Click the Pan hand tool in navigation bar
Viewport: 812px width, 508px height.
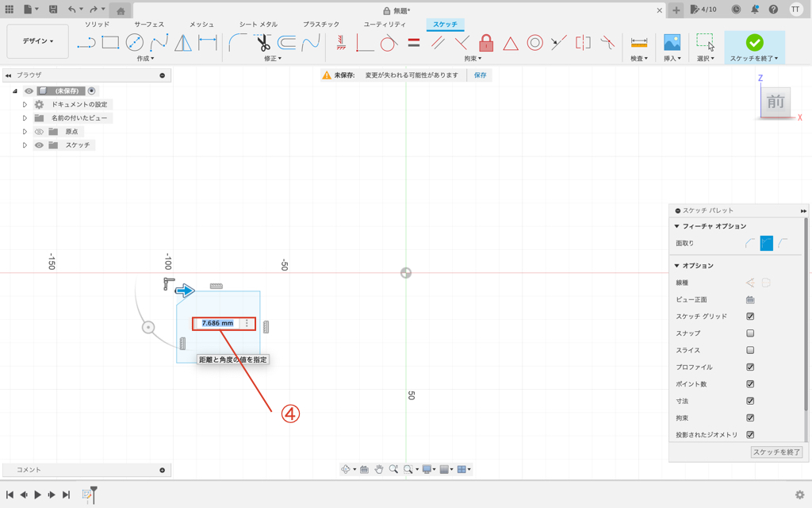pos(379,469)
